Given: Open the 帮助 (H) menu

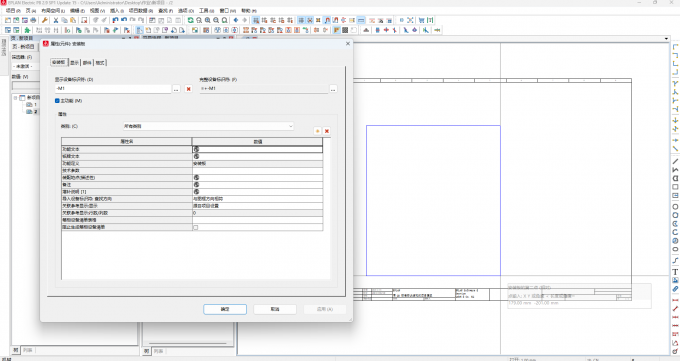Looking at the screenshot, I should 248,11.
